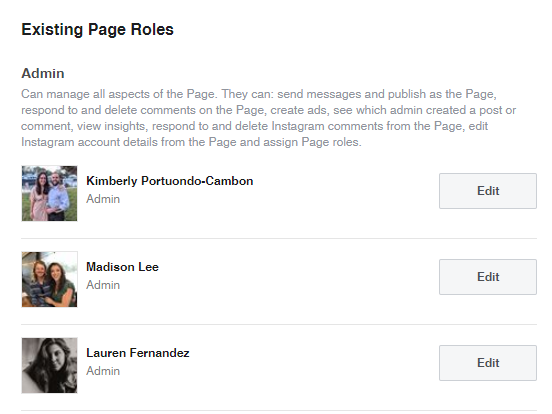Click the Admin role text under Lauren Fernandez

[x=103, y=371]
